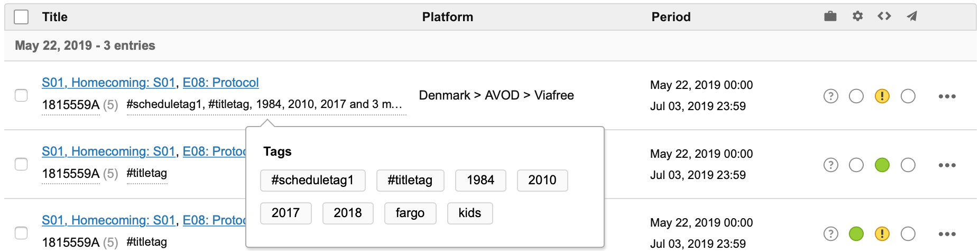Open more options menu for first row
The width and height of the screenshot is (980, 251).
coord(947,96)
